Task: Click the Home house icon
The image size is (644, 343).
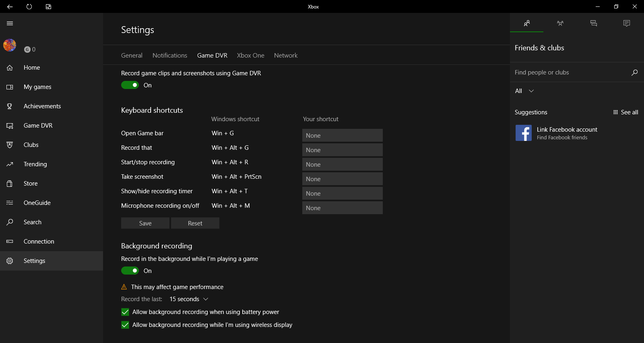Action: pos(10,68)
